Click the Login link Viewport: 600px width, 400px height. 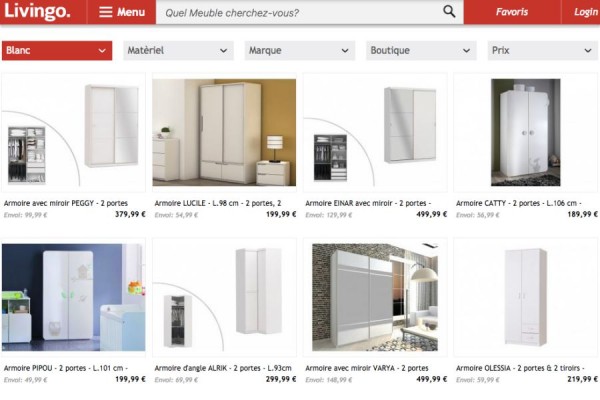[585, 13]
